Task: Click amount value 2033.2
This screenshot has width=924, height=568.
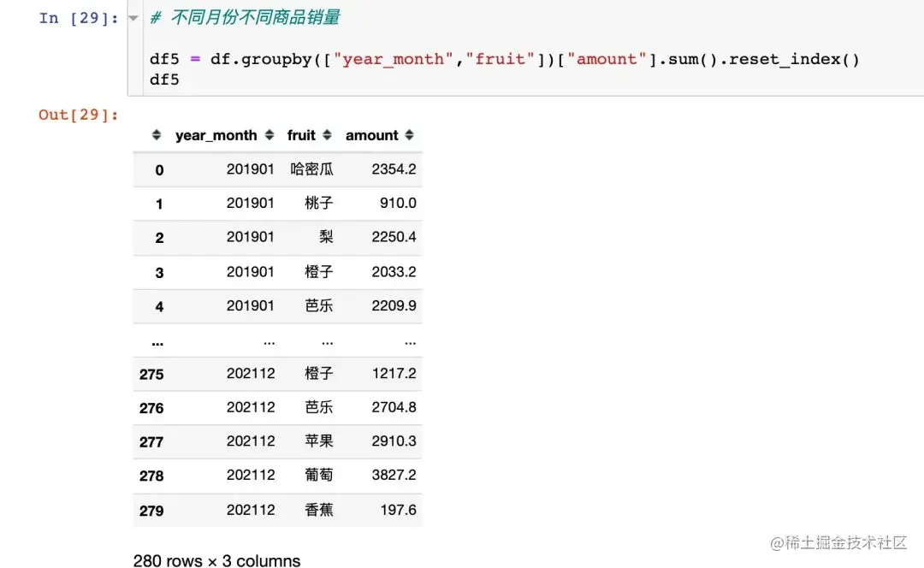Action: point(394,272)
